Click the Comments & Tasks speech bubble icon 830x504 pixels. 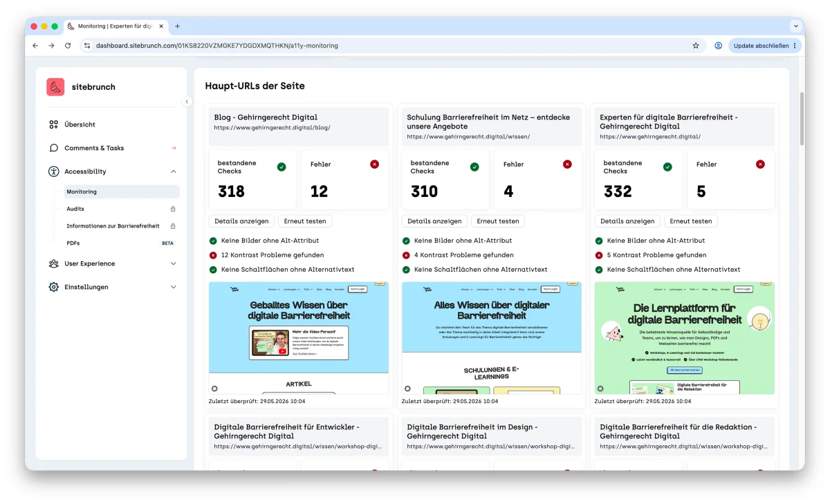click(x=54, y=148)
